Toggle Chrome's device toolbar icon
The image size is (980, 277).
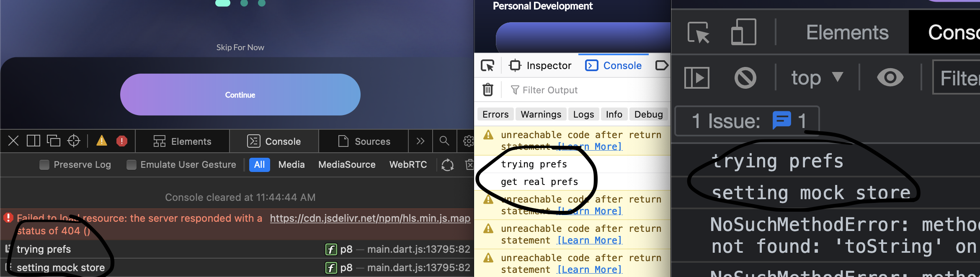click(743, 32)
